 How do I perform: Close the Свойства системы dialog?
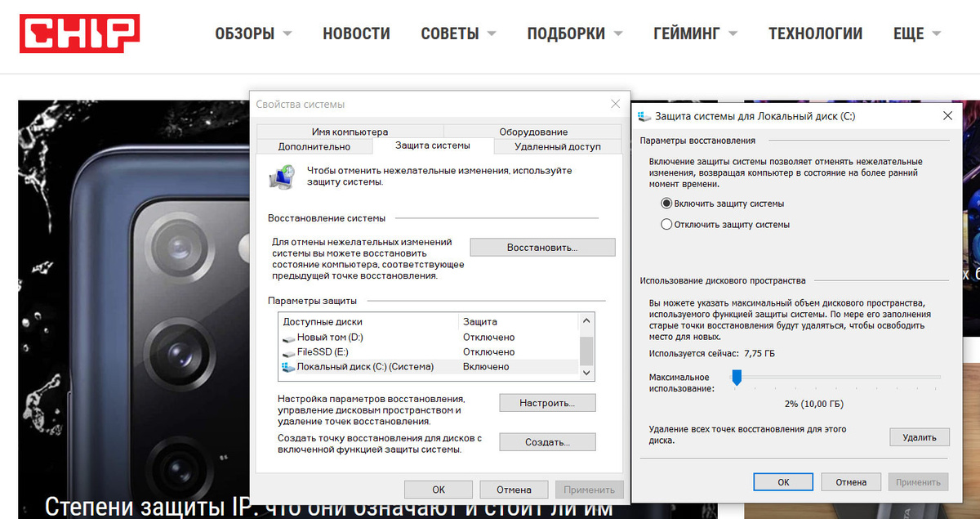(x=615, y=104)
